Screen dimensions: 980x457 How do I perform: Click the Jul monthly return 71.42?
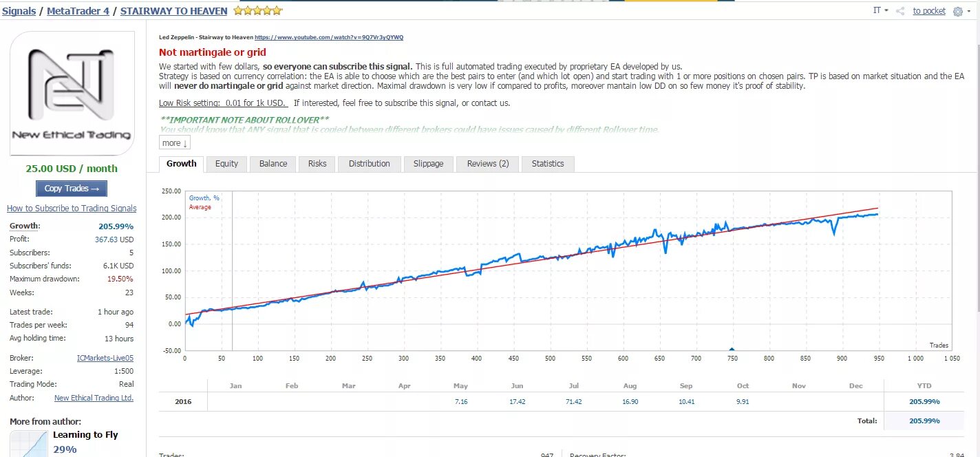pyautogui.click(x=573, y=401)
